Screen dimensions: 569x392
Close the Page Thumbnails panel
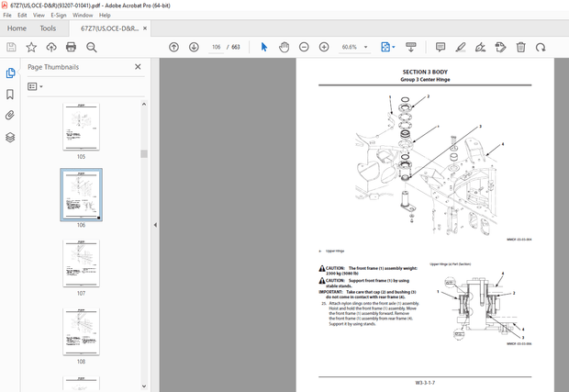pos(139,67)
